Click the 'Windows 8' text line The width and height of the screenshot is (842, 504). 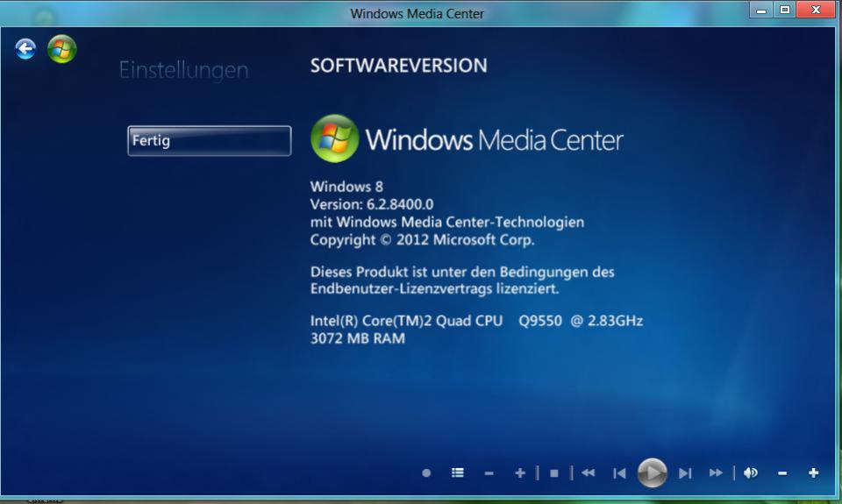point(346,187)
